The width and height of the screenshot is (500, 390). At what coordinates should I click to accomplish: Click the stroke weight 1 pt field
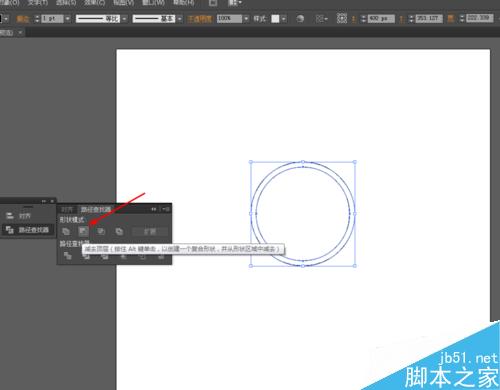[52, 19]
